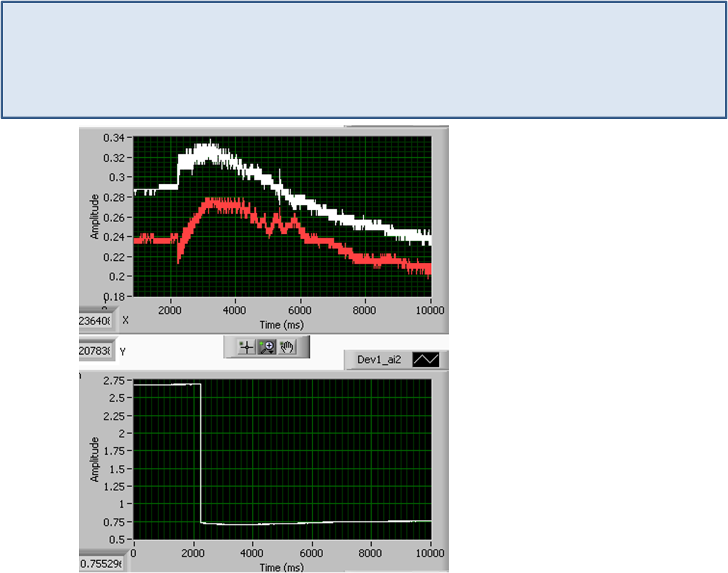The height and width of the screenshot is (573, 728).
Task: Click the lower graph's Time (ms) label
Action: (282, 567)
